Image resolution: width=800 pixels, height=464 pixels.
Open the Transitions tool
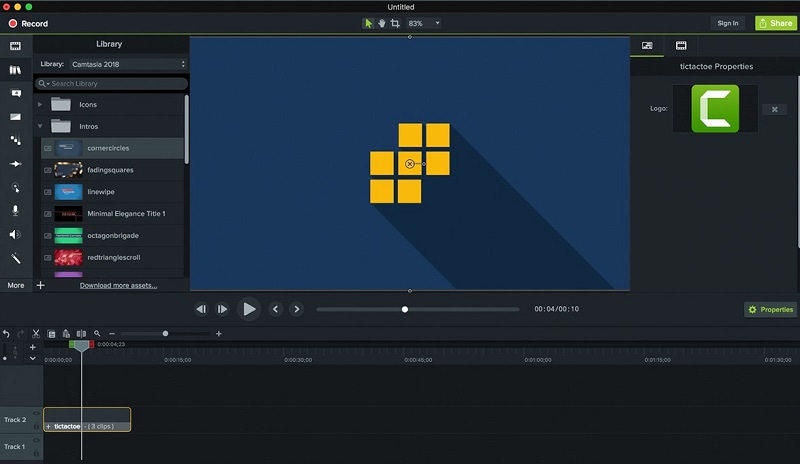click(16, 117)
